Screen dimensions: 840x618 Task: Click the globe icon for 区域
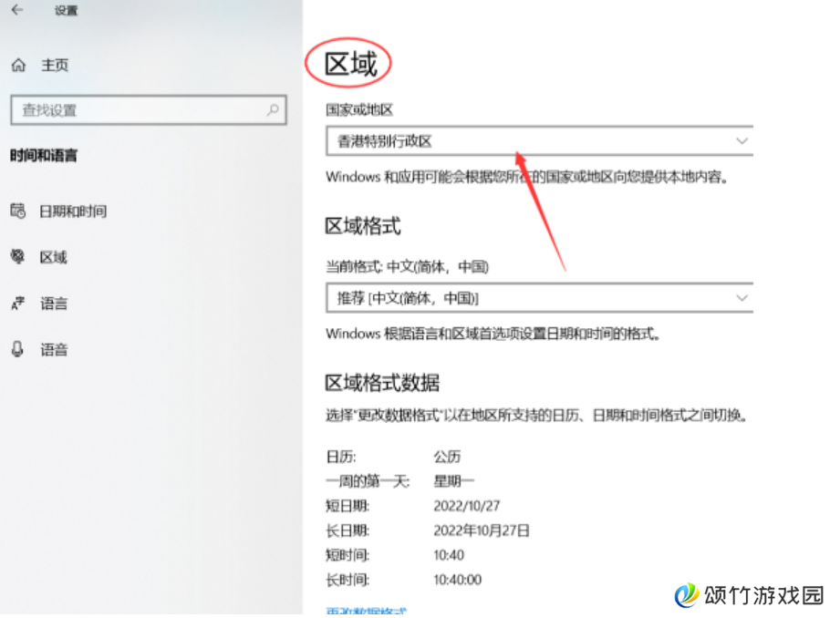click(x=17, y=257)
